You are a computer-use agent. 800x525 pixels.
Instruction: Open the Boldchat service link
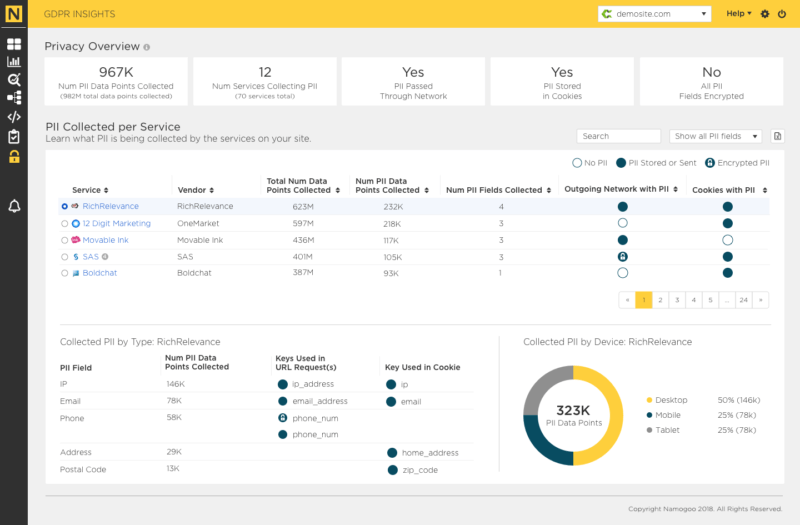click(100, 273)
